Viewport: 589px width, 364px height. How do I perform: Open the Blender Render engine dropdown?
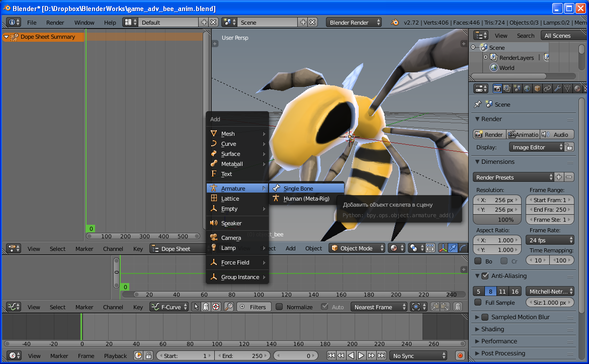(354, 22)
